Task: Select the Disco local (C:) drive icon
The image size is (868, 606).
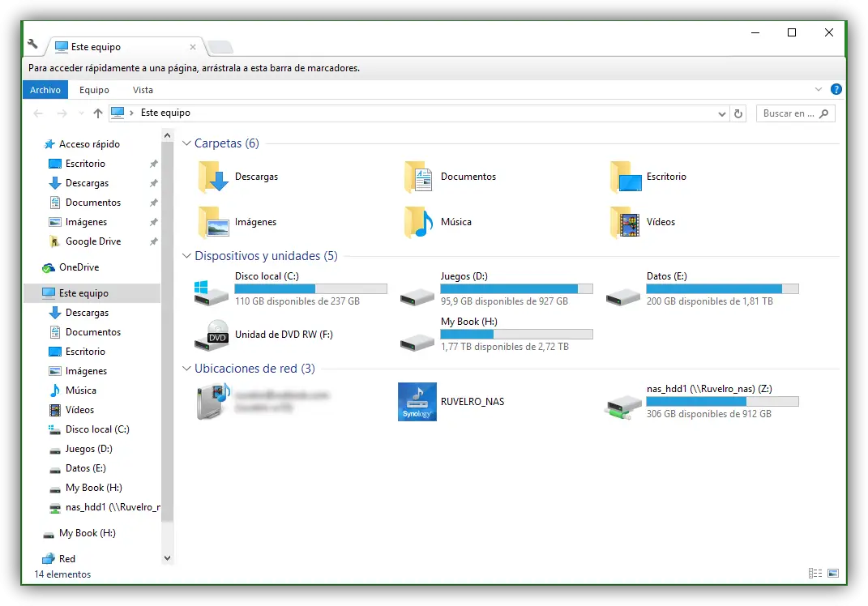Action: (x=211, y=292)
